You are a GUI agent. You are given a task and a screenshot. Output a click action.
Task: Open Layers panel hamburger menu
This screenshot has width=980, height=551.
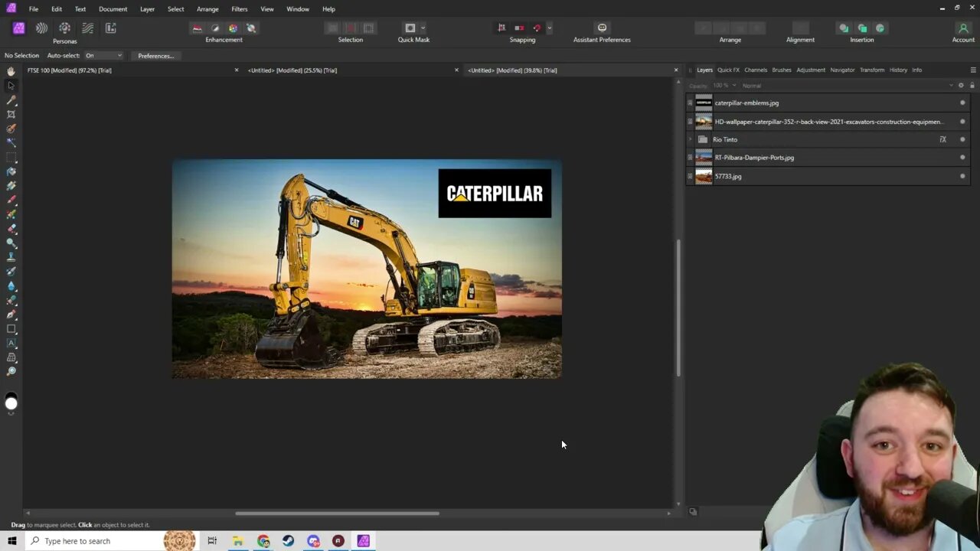(973, 70)
